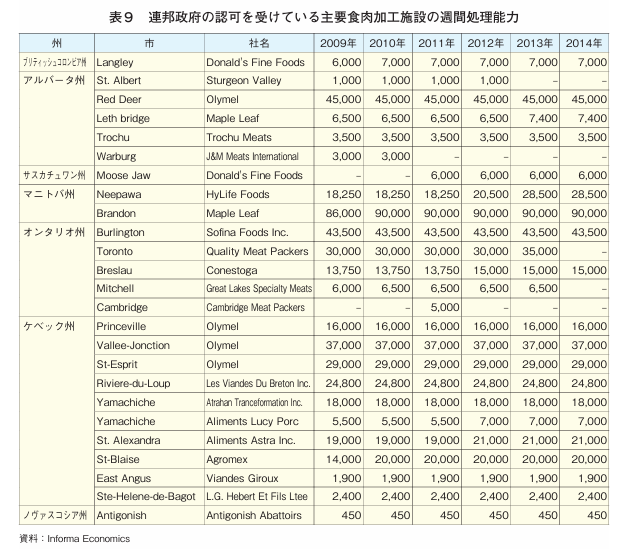Select the 社名 column header

(x=259, y=43)
